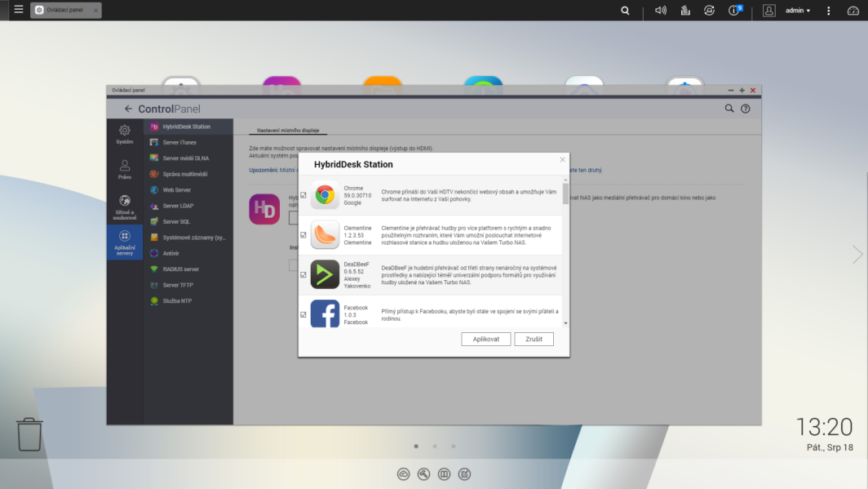
Task: Open the main hamburger menu
Action: click(x=18, y=10)
